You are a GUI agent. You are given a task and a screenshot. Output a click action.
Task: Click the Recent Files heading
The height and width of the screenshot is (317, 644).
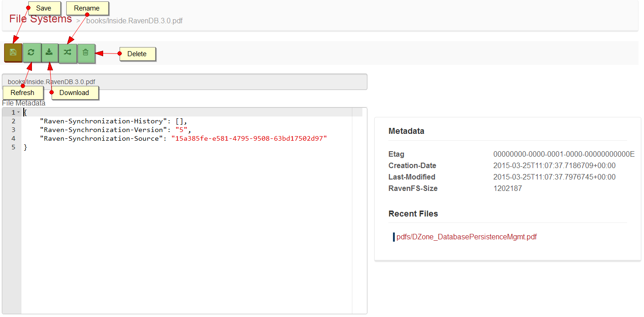(413, 214)
